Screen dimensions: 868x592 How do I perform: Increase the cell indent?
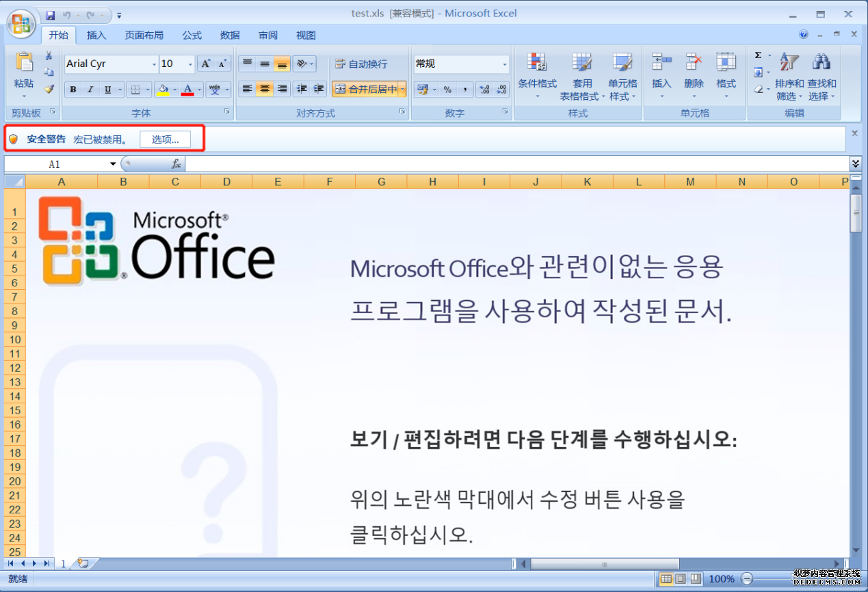pyautogui.click(x=318, y=89)
